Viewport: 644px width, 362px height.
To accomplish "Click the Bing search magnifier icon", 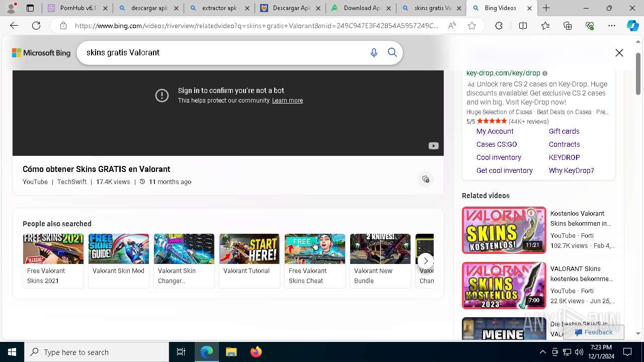I will point(392,53).
